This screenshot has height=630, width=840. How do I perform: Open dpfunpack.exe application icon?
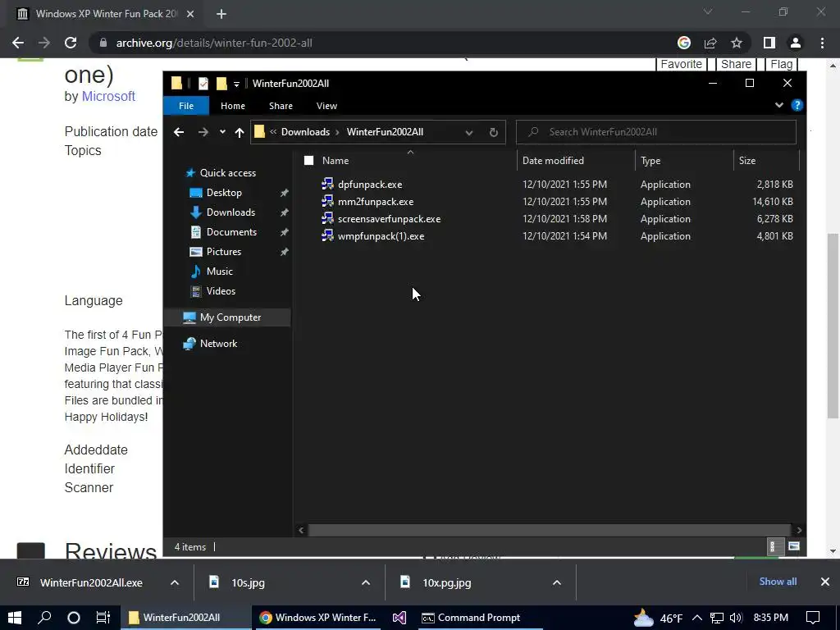point(327,185)
